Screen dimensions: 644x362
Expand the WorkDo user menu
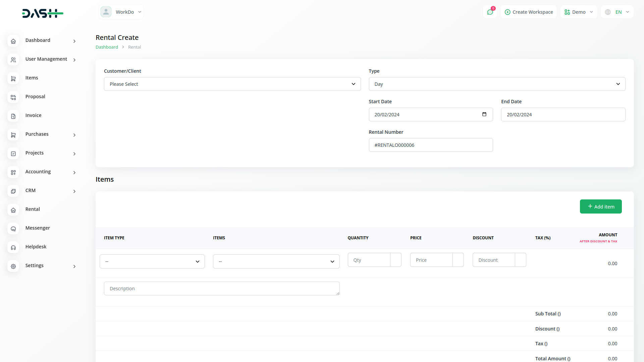click(121, 12)
